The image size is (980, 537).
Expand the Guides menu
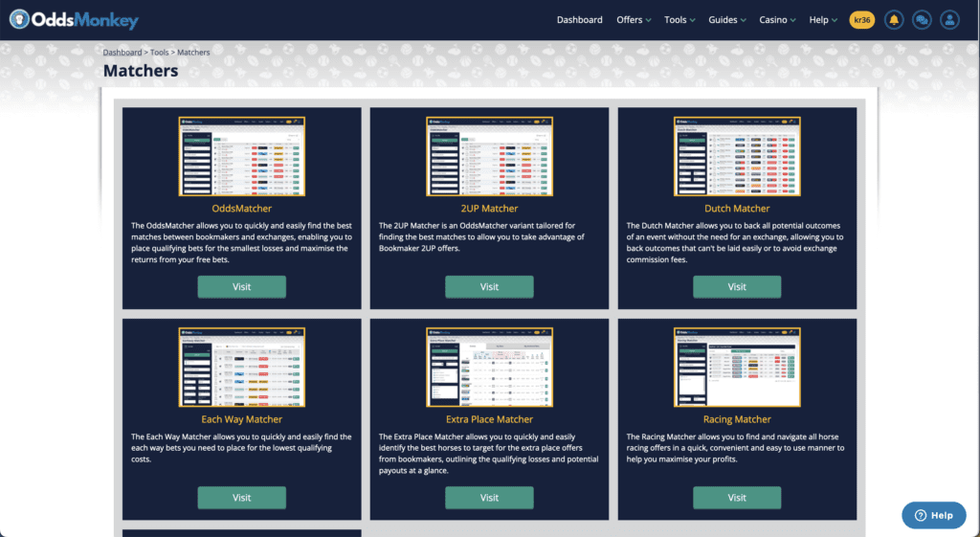pos(727,20)
